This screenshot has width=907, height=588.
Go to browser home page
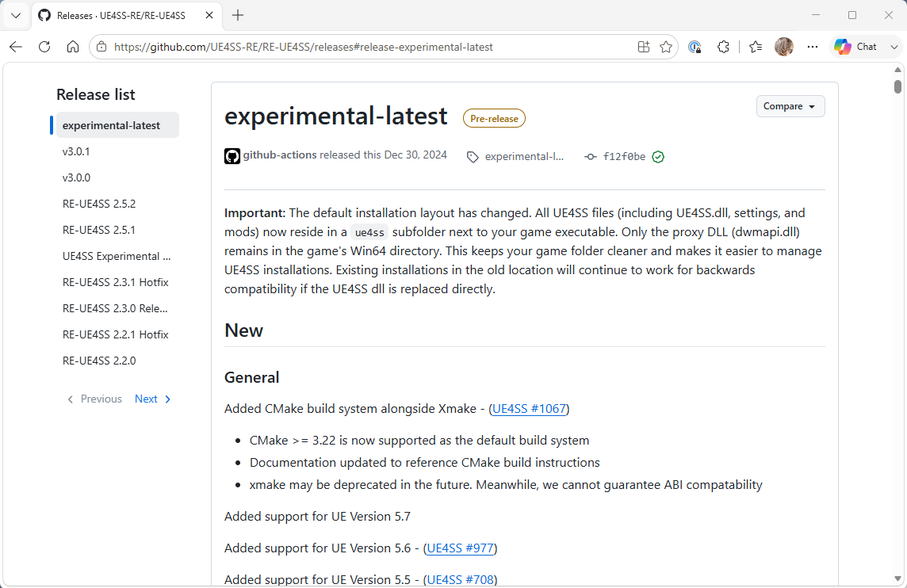coord(73,47)
